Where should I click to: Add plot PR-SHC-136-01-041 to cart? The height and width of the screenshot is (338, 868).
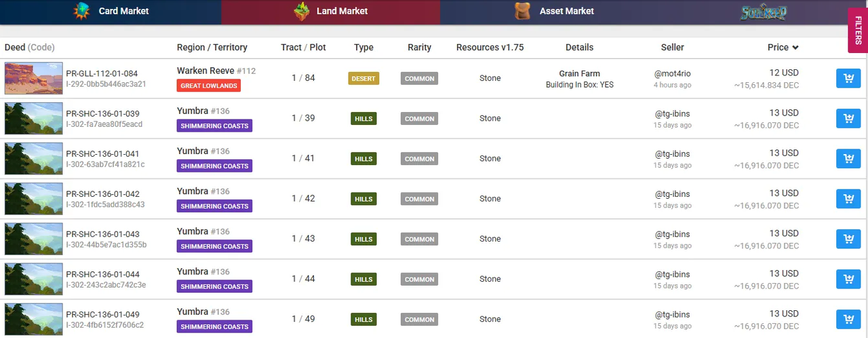[x=848, y=159]
